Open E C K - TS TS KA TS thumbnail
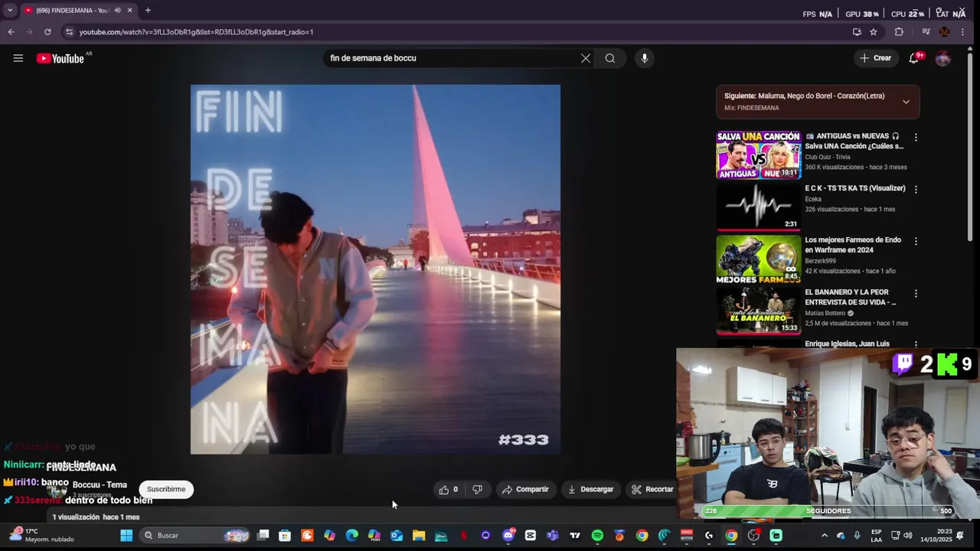The image size is (980, 551). [758, 207]
